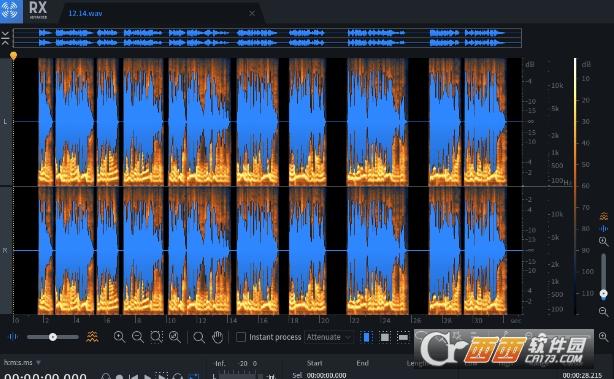Image resolution: width=614 pixels, height=379 pixels.
Task: Zoom to selection with dashed-box magnifier
Action: tap(157, 337)
